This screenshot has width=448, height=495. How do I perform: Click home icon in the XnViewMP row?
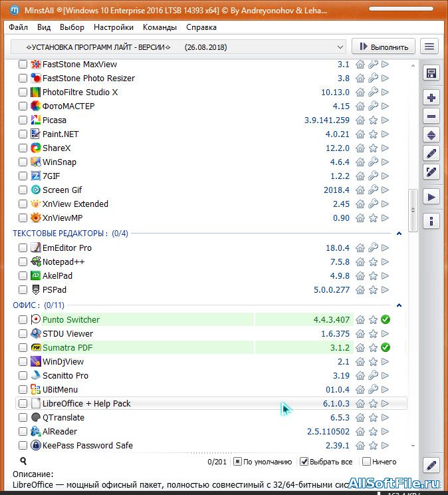click(x=360, y=218)
